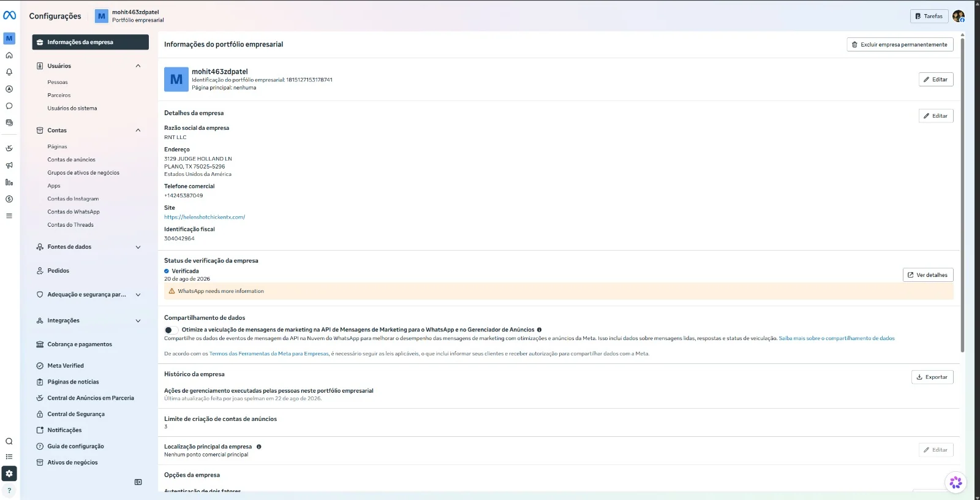The height and width of the screenshot is (500, 980).
Task: Open Grupos de ativos de negócios
Action: pyautogui.click(x=83, y=173)
